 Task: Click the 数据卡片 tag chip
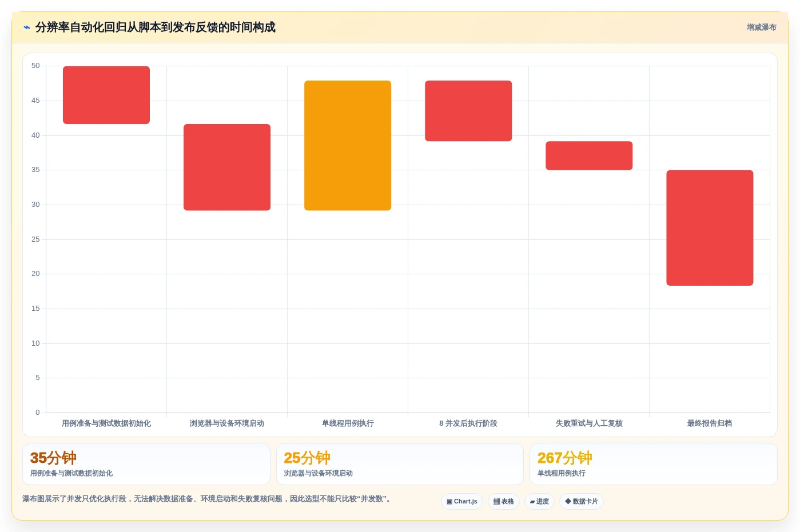tap(582, 502)
